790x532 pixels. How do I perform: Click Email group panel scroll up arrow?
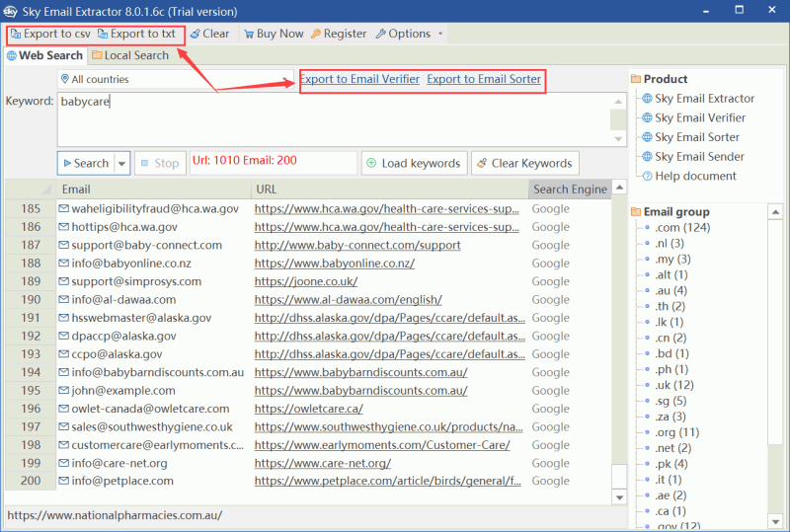tap(775, 212)
